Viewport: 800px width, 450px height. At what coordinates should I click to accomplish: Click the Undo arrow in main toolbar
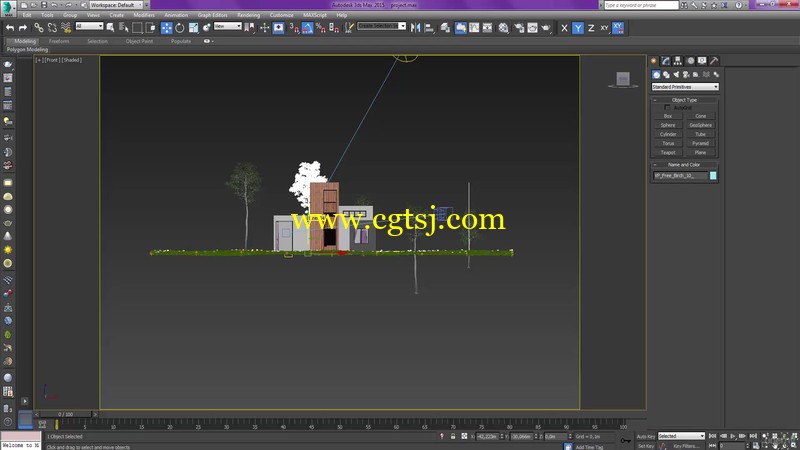click(x=10, y=28)
